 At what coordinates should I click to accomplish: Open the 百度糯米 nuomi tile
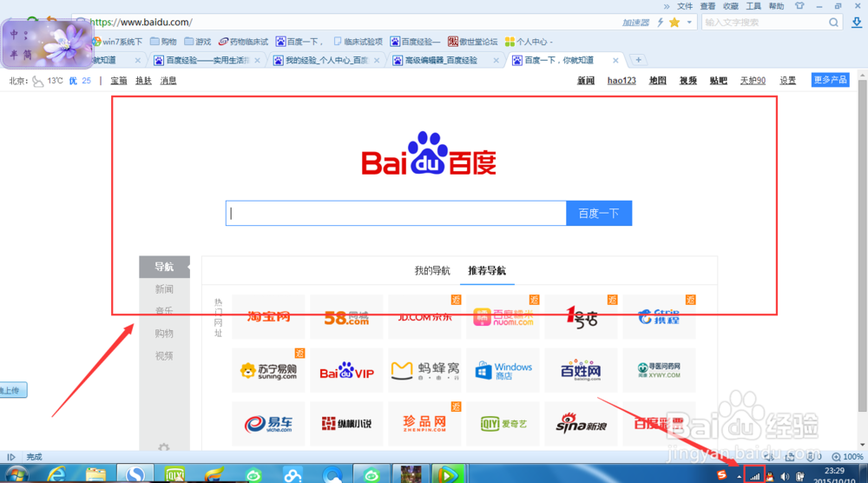coord(503,317)
